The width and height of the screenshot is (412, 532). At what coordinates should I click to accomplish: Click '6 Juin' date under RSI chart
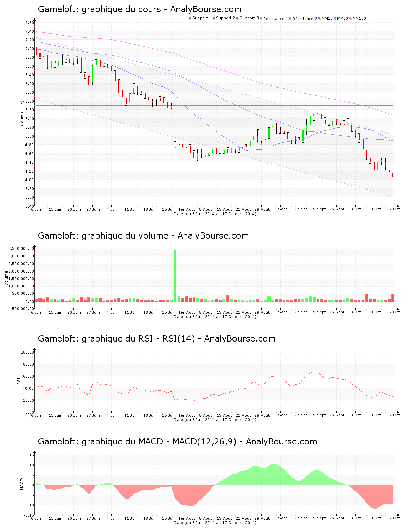coord(37,415)
